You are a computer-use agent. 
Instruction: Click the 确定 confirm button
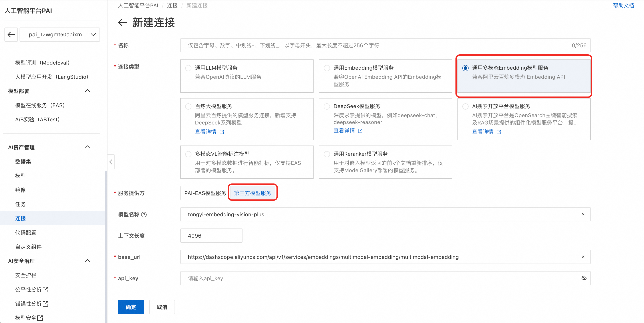[x=131, y=307]
